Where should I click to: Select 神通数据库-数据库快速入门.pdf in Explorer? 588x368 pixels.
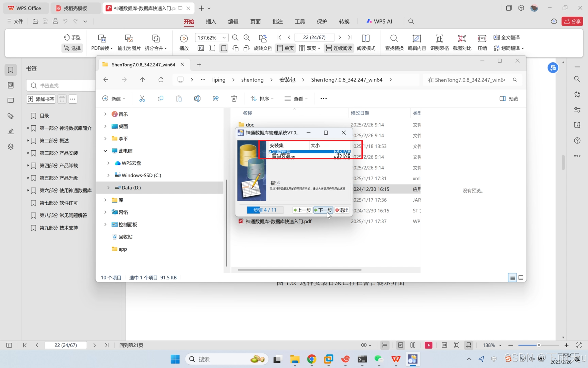click(278, 221)
